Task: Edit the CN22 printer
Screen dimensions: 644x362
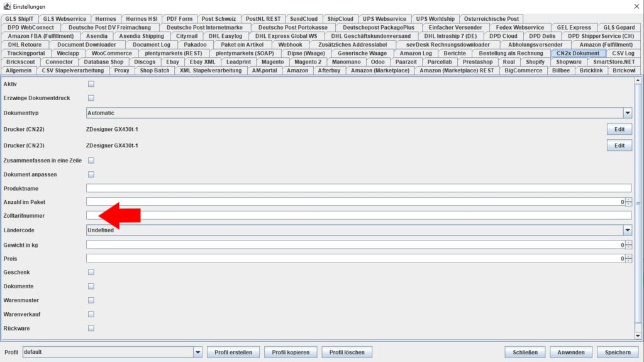Action: [619, 129]
